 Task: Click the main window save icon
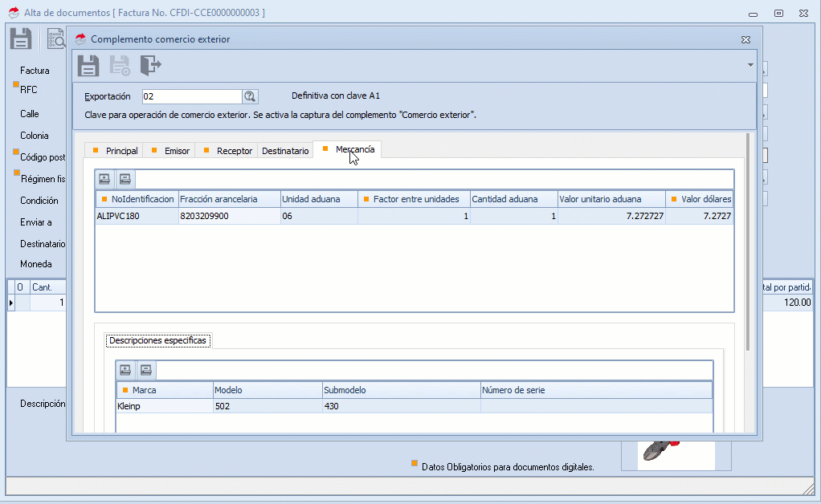click(21, 39)
